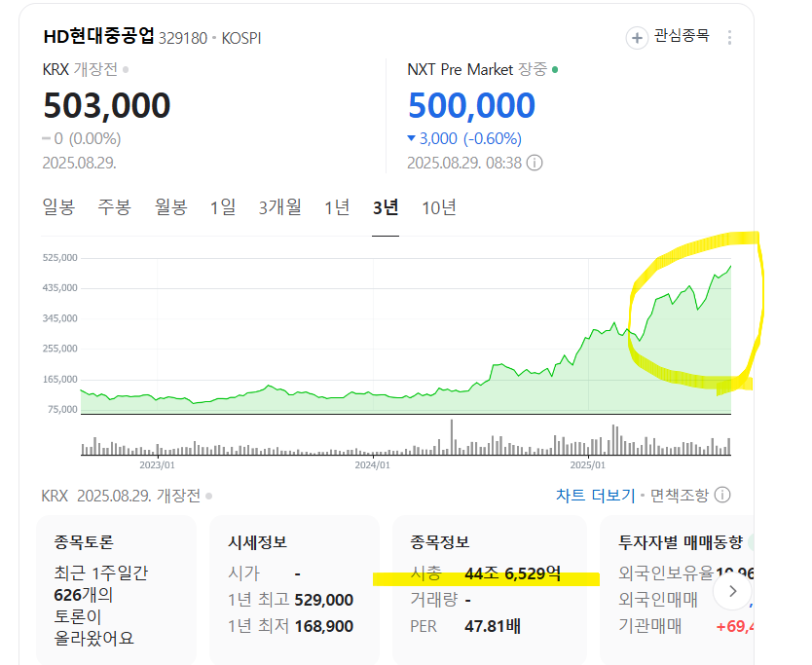
Task: Click the NXT Pre Market price 500,000
Action: click(471, 106)
